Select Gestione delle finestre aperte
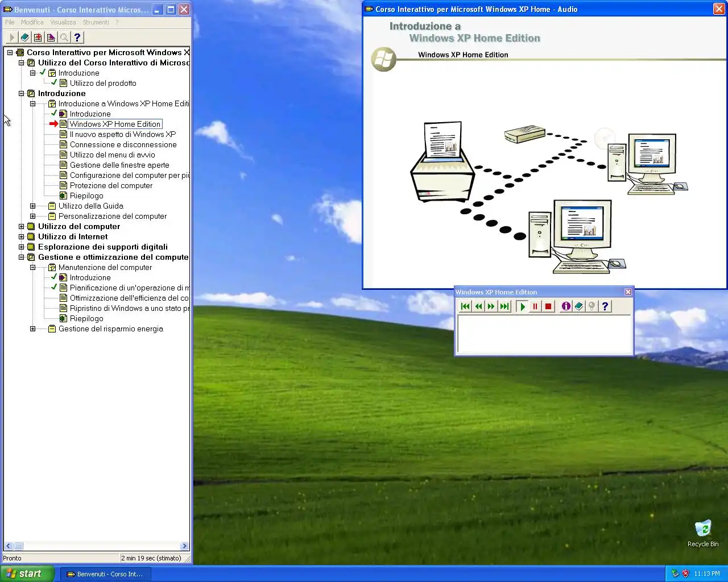 tap(119, 165)
